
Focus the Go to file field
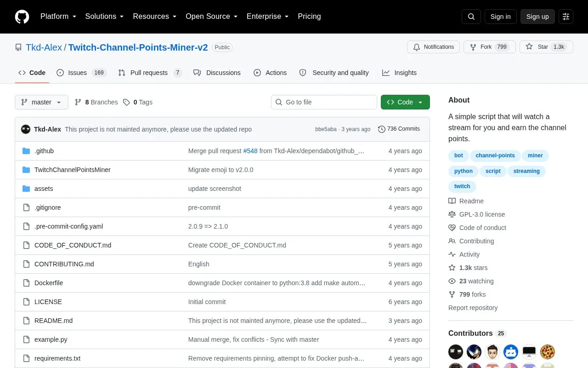click(x=324, y=102)
